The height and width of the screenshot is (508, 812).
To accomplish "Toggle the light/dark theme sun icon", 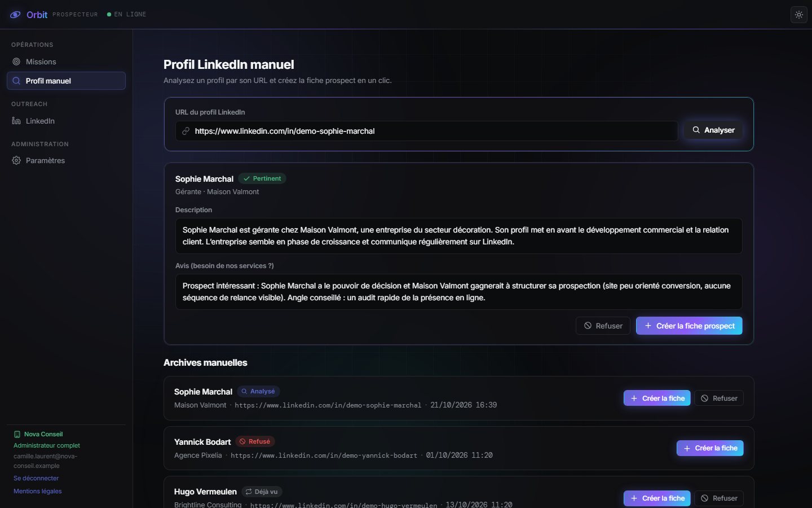I will [x=799, y=15].
